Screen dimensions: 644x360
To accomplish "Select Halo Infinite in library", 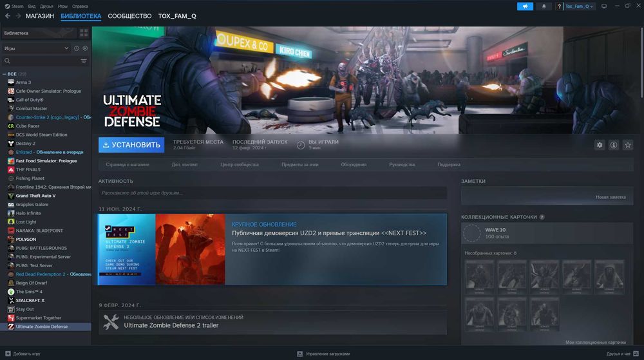I will coord(28,213).
